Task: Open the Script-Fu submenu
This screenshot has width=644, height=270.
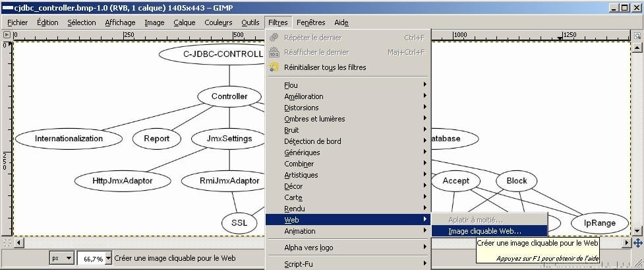Action: (348, 264)
